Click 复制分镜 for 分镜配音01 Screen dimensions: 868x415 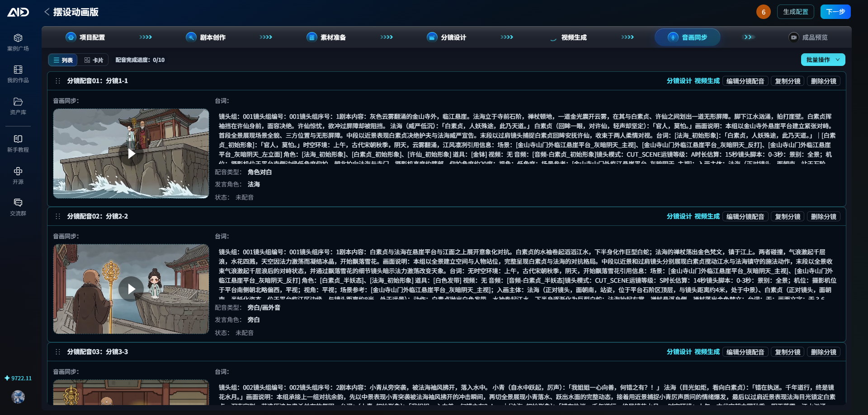coord(788,81)
